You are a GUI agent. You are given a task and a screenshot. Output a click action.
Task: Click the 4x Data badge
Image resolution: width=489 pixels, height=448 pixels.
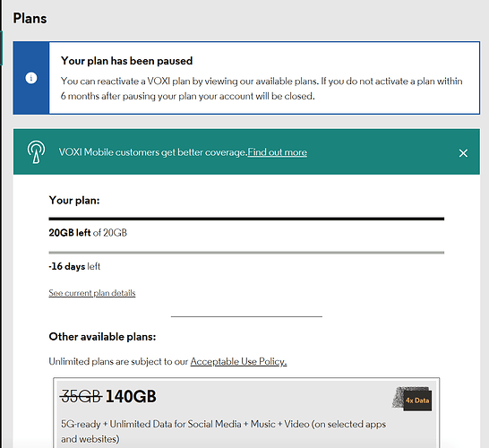tap(412, 399)
